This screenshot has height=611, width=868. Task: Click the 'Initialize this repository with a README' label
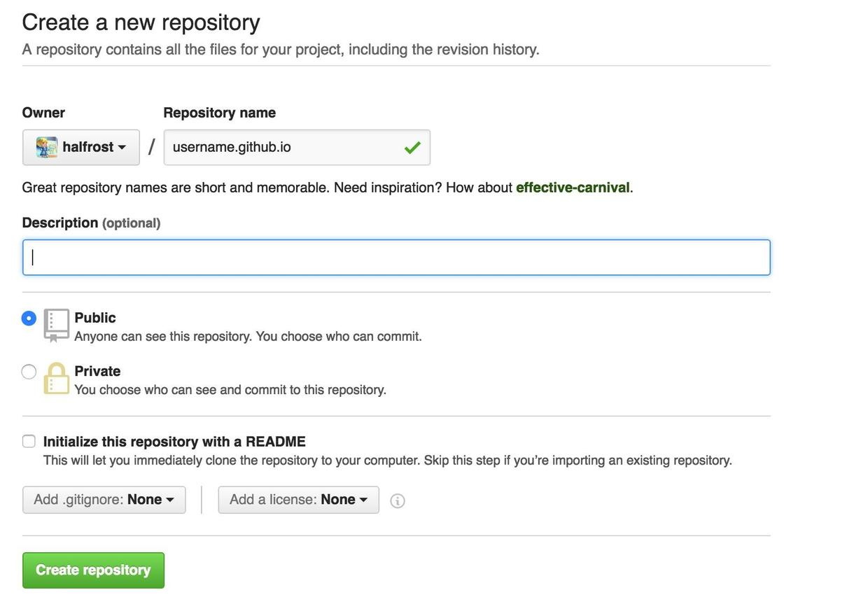174,442
